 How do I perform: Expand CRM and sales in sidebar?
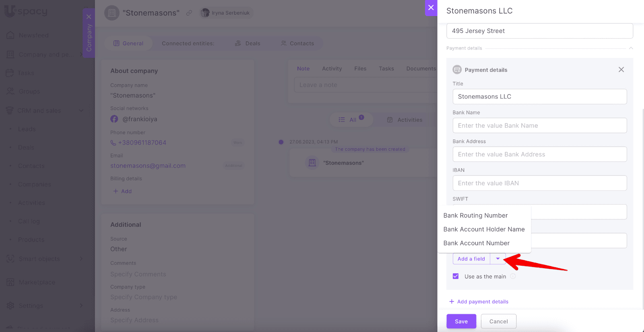click(x=81, y=111)
